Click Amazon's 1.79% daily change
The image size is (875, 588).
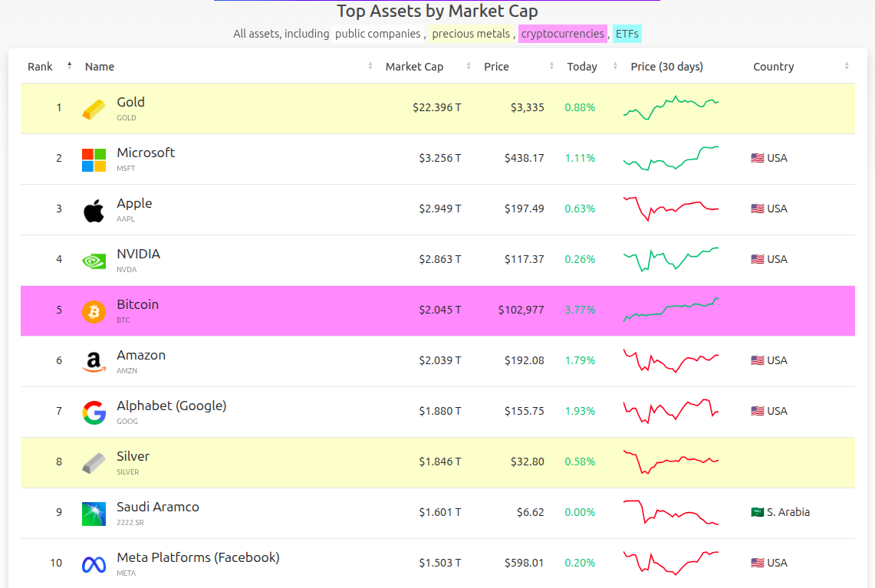[580, 360]
